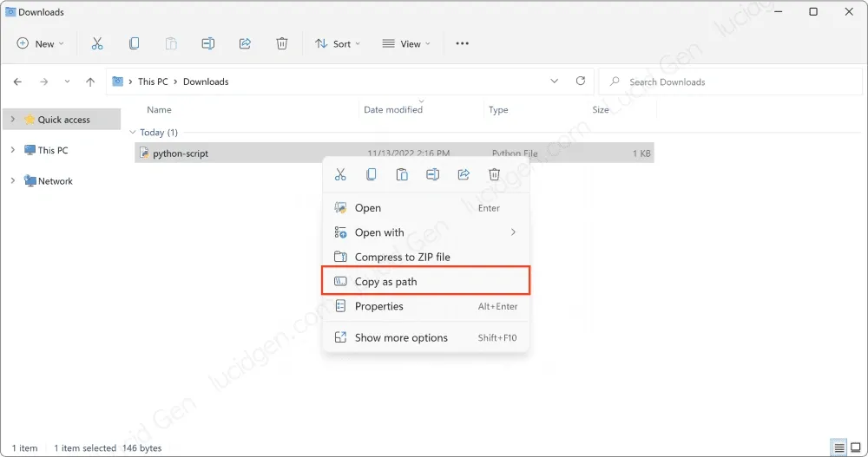
Task: Open the View dropdown menu
Action: click(x=406, y=43)
